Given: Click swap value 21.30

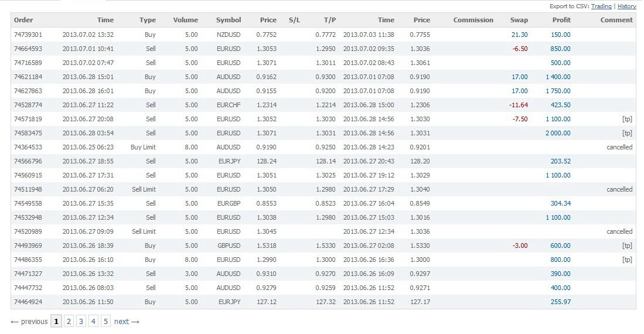Looking at the screenshot, I should coord(520,35).
